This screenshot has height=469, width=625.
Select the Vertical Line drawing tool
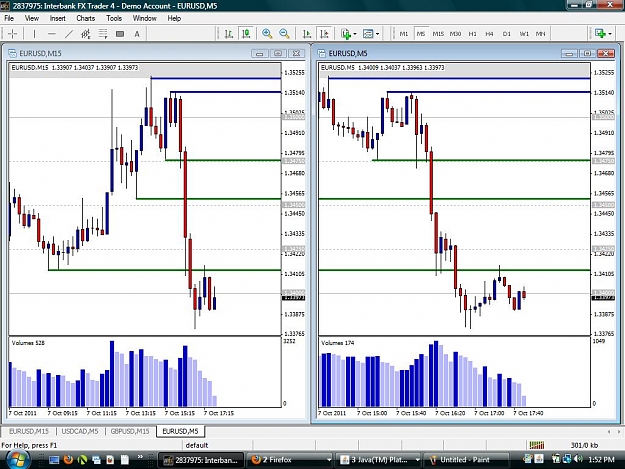[34, 34]
